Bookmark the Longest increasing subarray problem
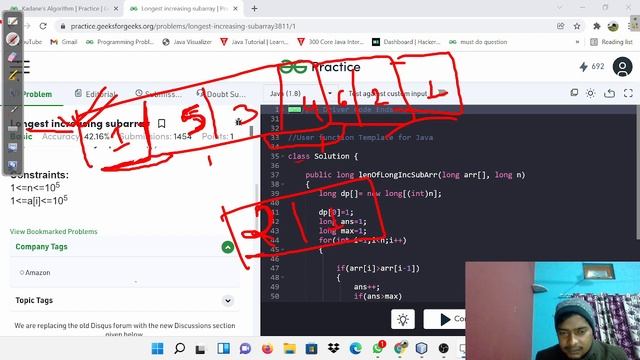Screen dimensions: 640x360 pyautogui.click(x=162, y=123)
